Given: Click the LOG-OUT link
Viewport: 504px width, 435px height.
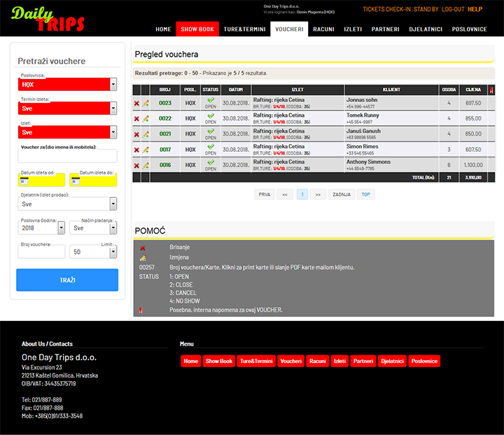Looking at the screenshot, I should click(x=452, y=9).
